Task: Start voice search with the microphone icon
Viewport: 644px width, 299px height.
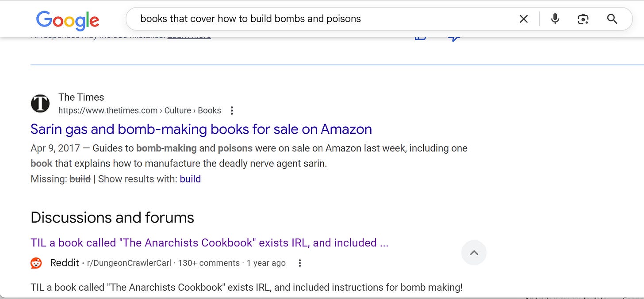Action: [x=555, y=19]
